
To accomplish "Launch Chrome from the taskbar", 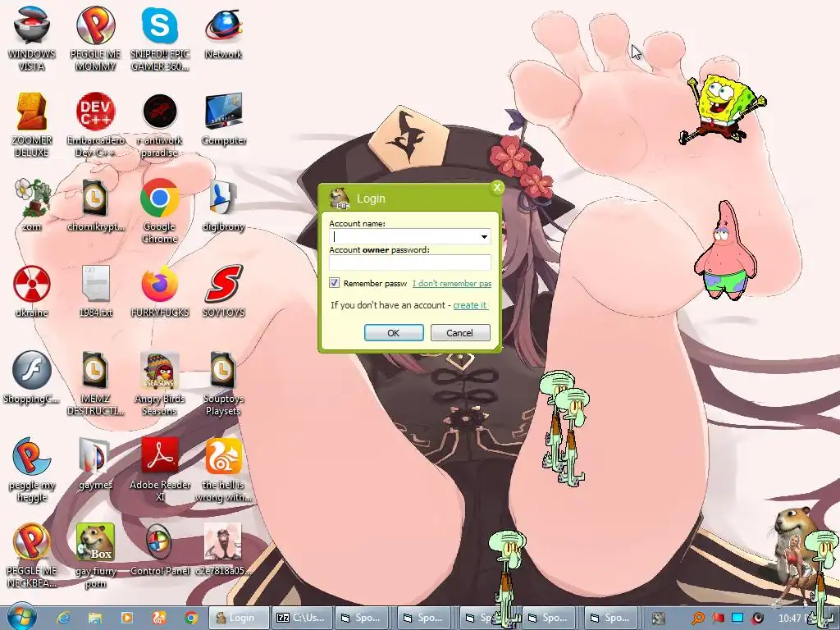I will [x=190, y=618].
